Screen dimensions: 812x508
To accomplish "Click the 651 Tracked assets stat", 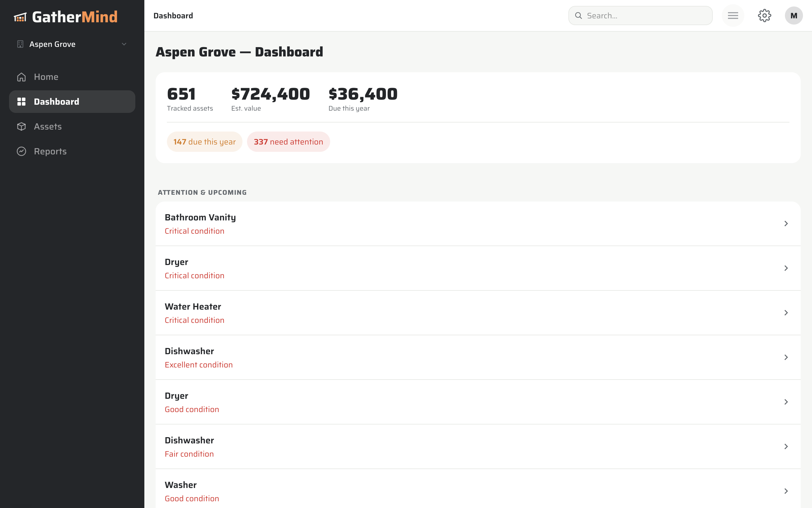I will pos(190,99).
